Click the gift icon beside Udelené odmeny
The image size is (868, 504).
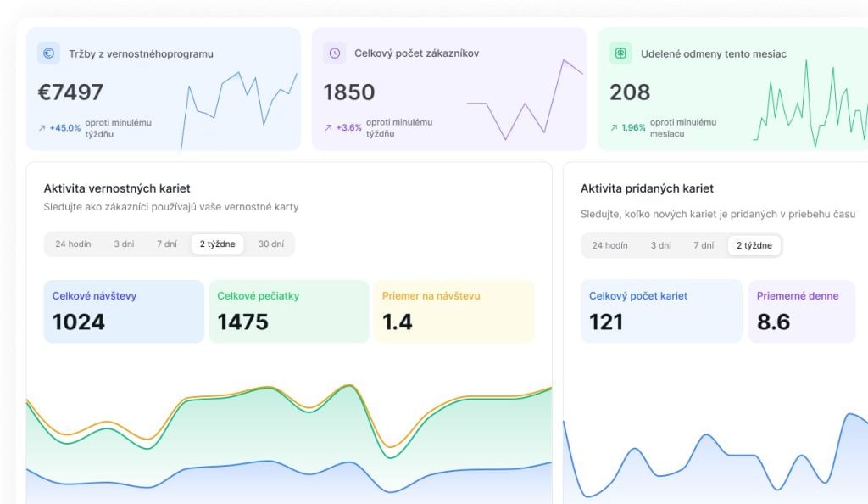point(620,53)
